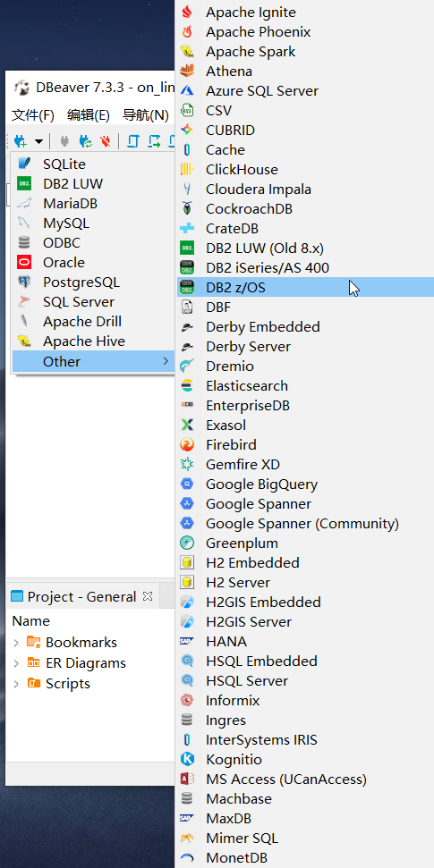Choose InterSystems IRIS
This screenshot has height=868, width=434.
305,739
